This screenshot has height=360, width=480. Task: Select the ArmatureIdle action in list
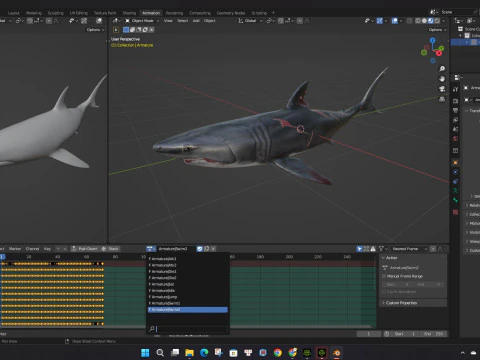188,290
